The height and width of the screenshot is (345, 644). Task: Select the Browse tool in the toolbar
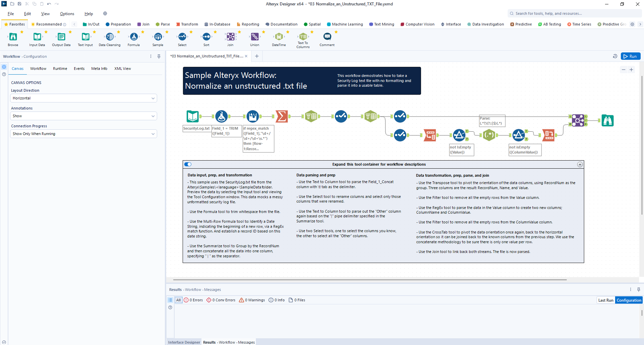coord(13,38)
